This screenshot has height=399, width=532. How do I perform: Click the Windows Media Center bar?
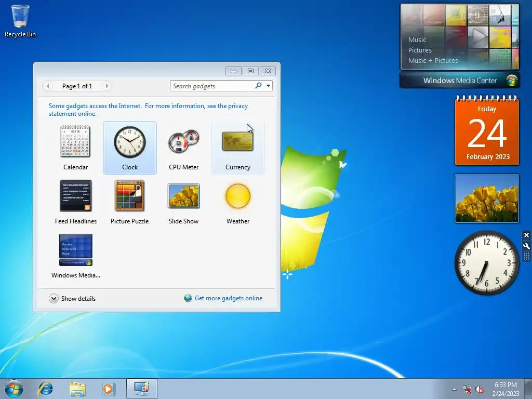[x=460, y=81]
